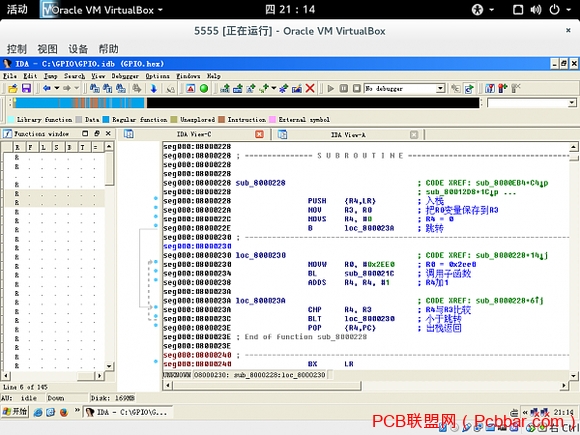The height and width of the screenshot is (435, 580).
Task: Jump back using the blue left arrow
Action: click(47, 88)
